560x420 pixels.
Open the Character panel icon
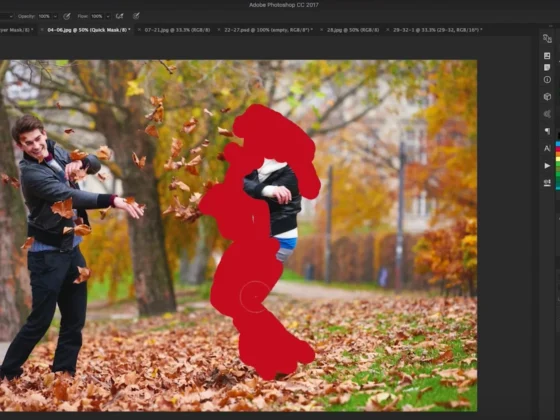click(x=547, y=148)
